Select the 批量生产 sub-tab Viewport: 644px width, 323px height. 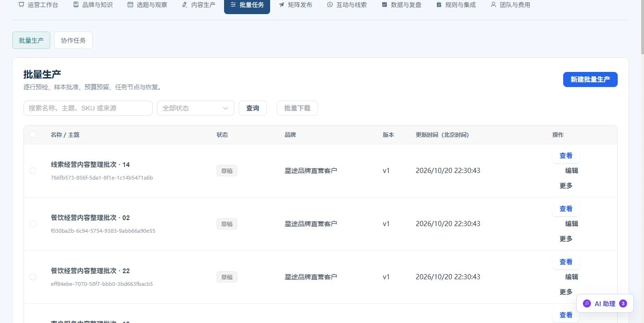tap(31, 40)
